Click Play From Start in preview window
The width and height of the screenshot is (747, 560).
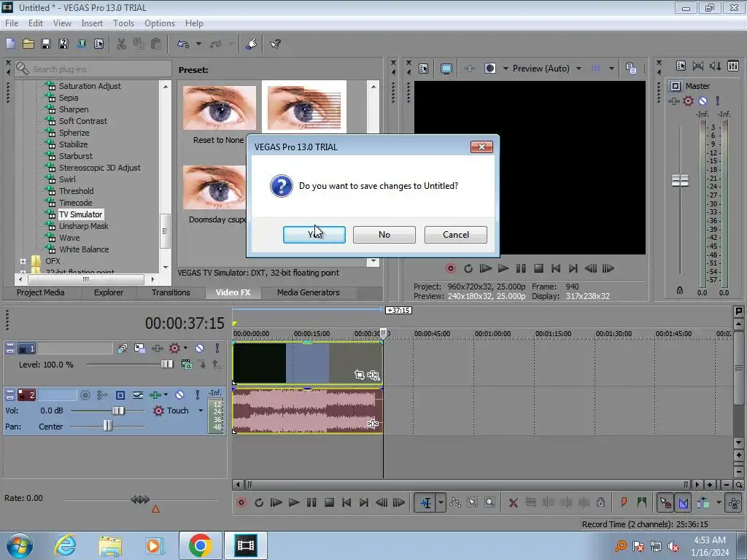click(x=485, y=268)
